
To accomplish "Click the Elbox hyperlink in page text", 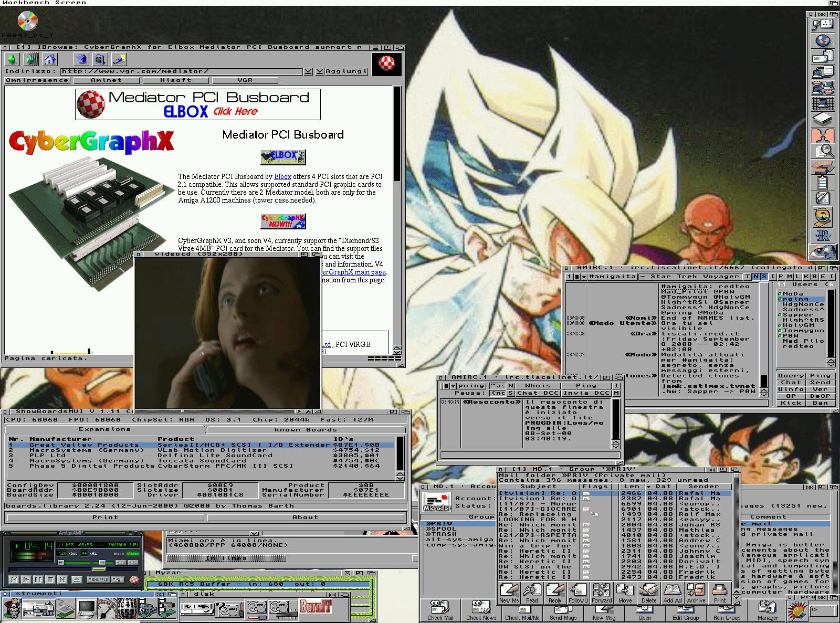I will pyautogui.click(x=282, y=177).
